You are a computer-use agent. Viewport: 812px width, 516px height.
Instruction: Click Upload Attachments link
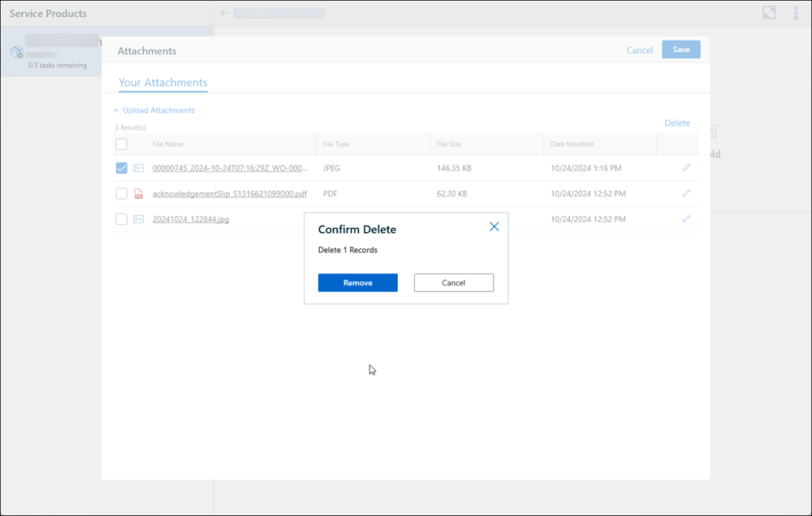[x=154, y=110]
